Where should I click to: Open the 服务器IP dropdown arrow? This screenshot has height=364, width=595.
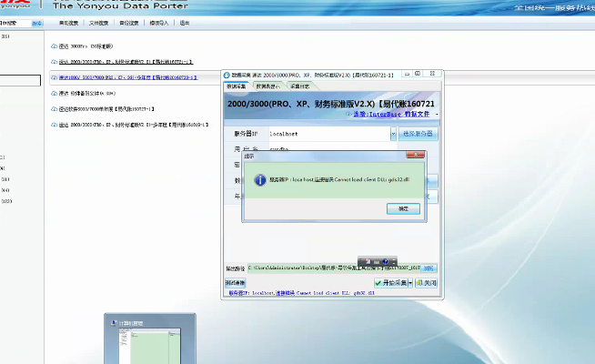click(394, 134)
